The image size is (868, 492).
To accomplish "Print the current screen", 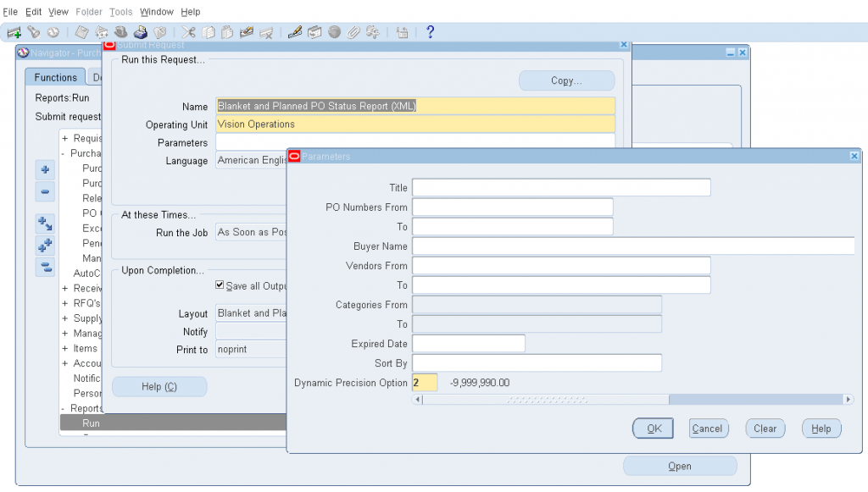I will 141,31.
